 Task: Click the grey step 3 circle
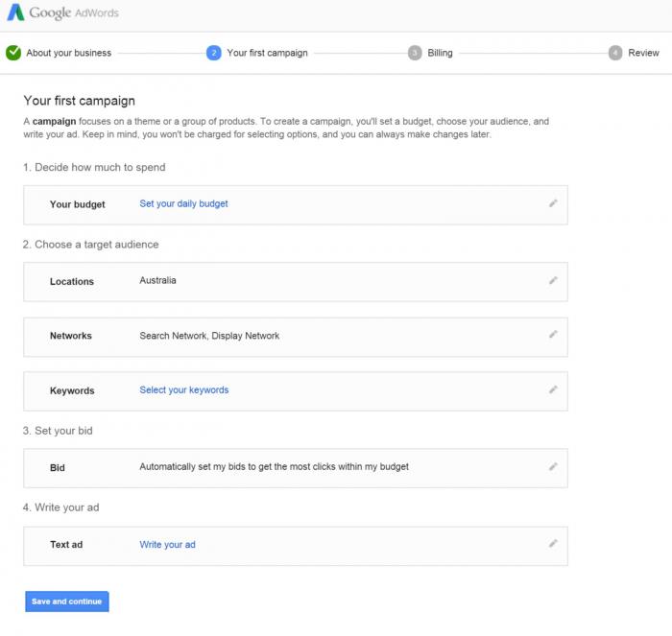coord(415,53)
